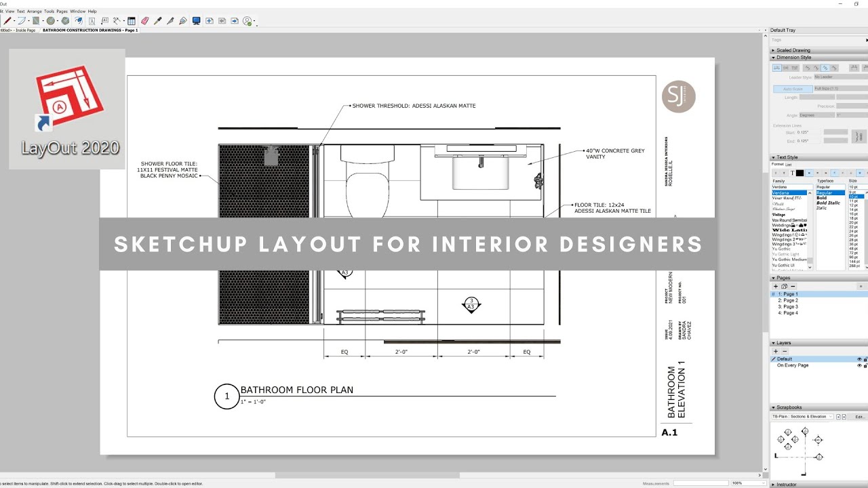Select the Arc tool
The image size is (868, 488).
click(22, 21)
